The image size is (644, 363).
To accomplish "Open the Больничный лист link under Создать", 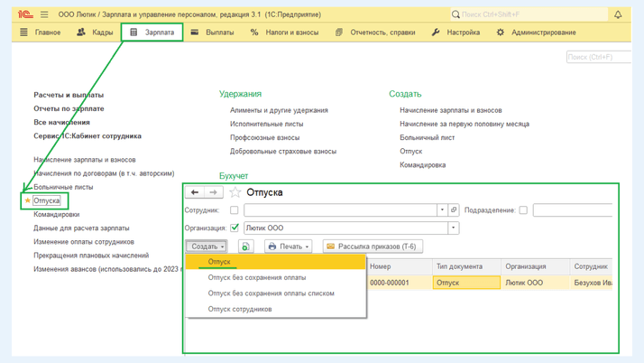I will coord(427,137).
